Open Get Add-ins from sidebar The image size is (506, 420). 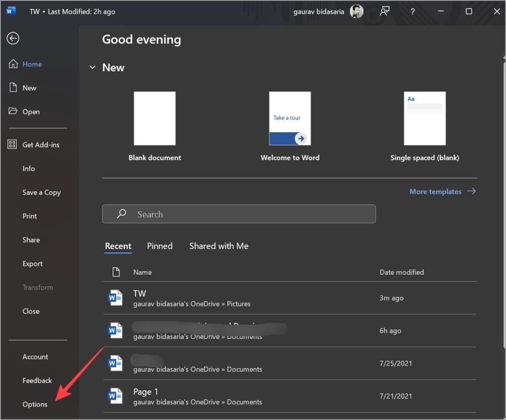(x=41, y=144)
